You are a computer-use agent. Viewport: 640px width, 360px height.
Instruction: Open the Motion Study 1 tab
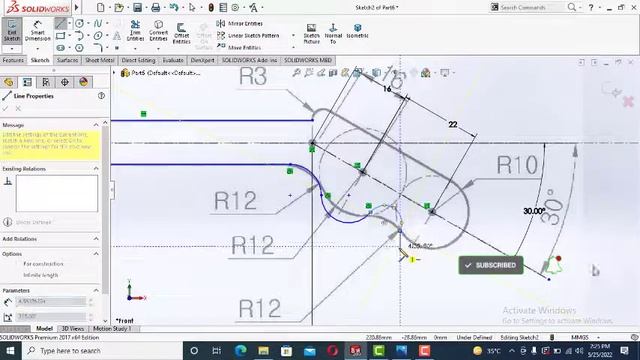click(x=112, y=329)
